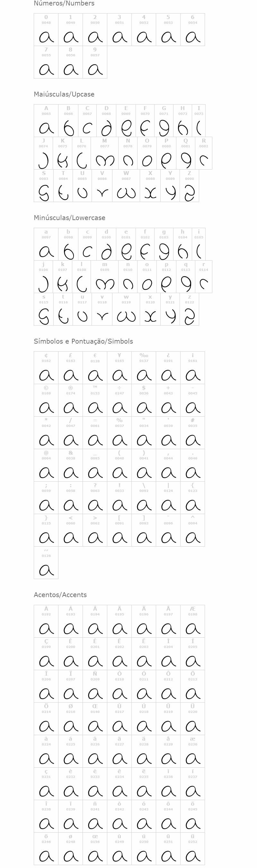Select the number 9 glyph cell 0057
Image resolution: width=257 pixels, height=868 pixels.
(95, 62)
